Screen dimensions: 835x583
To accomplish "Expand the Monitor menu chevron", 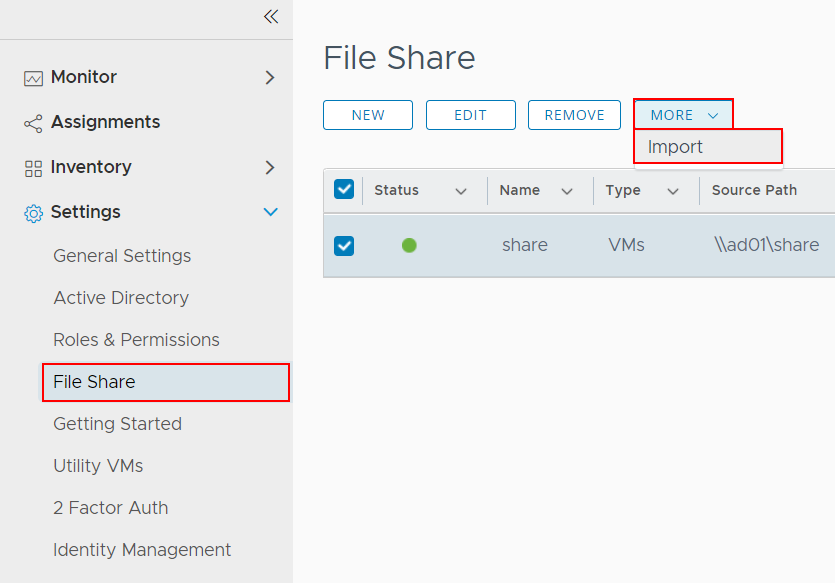I will click(x=269, y=77).
